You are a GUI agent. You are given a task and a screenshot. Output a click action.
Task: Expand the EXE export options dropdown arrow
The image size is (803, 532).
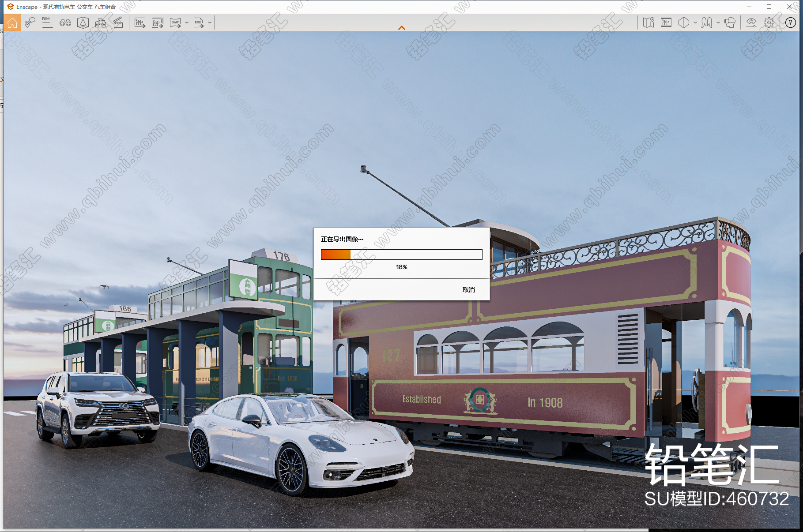point(210,22)
